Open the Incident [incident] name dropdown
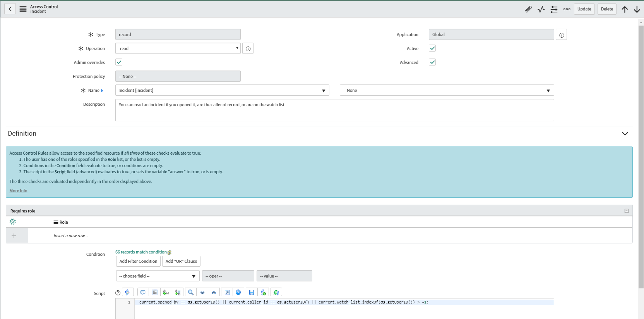This screenshot has height=319, width=644. (x=222, y=90)
